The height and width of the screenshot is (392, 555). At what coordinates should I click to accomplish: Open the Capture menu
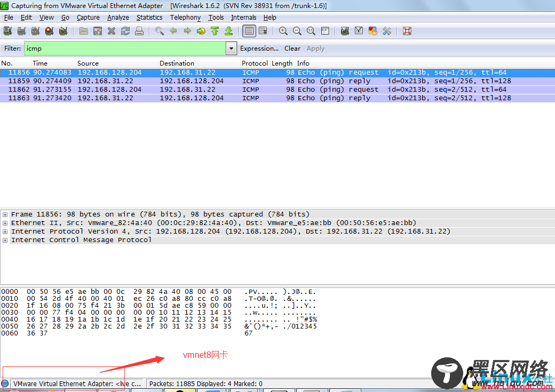pos(88,18)
